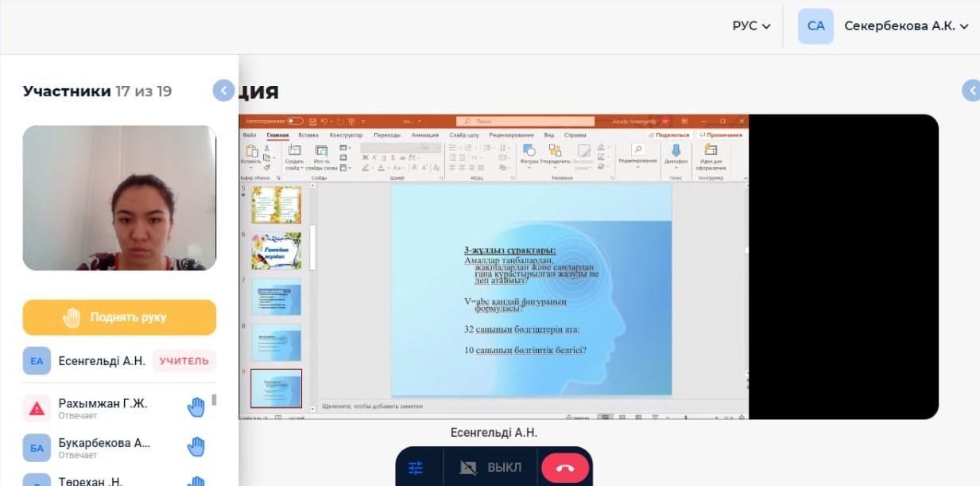
Task: Click the participant webcam video preview
Action: pyautogui.click(x=119, y=198)
